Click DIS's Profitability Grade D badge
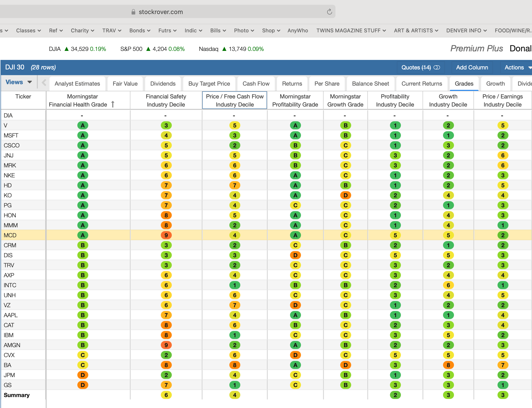The width and height of the screenshot is (532, 408). pyautogui.click(x=295, y=255)
